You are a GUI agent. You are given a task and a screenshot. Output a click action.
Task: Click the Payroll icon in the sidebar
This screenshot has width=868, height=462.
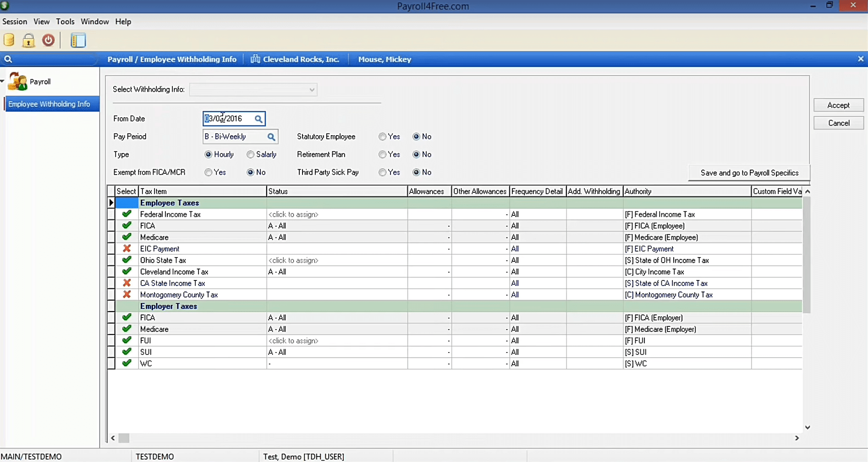point(17,81)
